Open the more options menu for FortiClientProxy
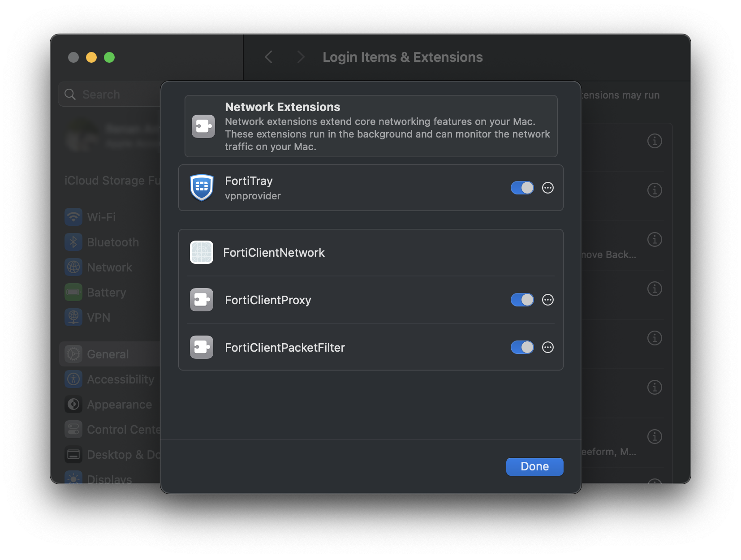This screenshot has height=560, width=741. click(547, 300)
